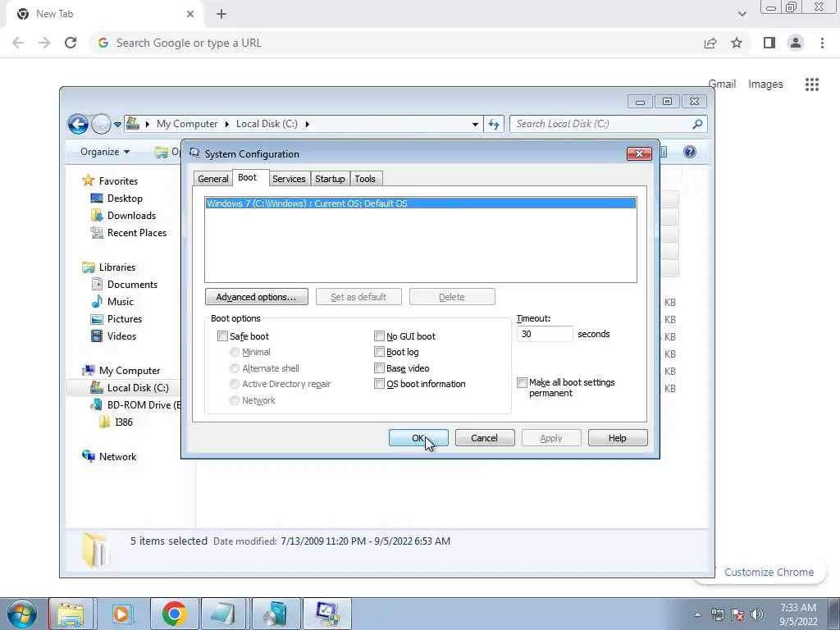The image size is (840, 630).
Task: Check Make all boot settings permanent
Action: 522,382
